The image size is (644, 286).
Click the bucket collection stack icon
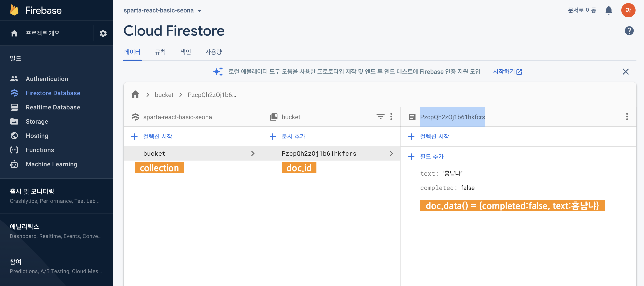coord(274,117)
